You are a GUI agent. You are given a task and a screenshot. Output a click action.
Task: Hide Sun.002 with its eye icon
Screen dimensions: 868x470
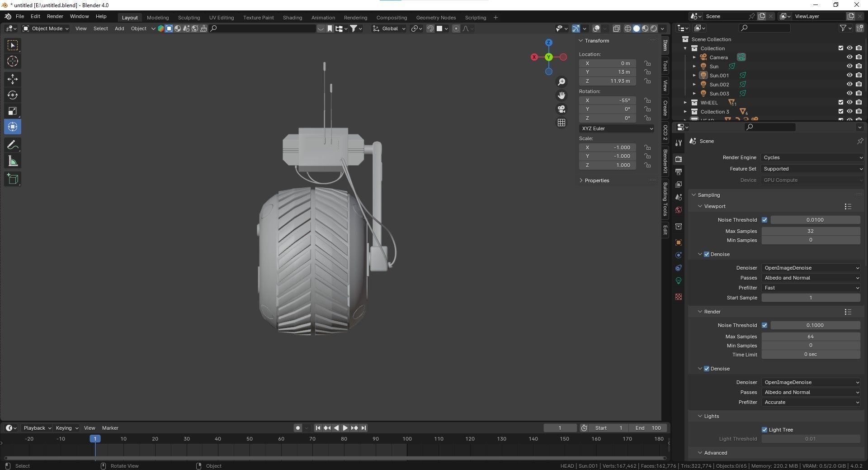tap(849, 85)
